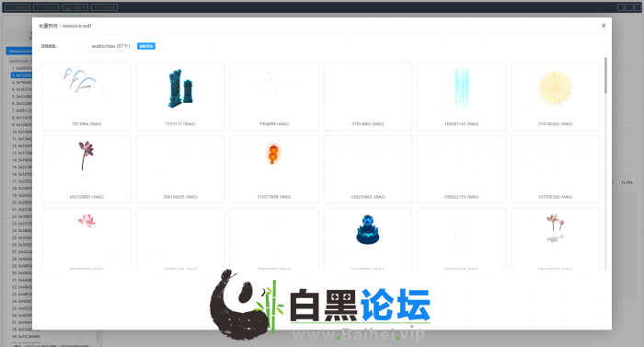644x347 pixels.
Task: Select the 31814802 (WAS) empty preview card
Action: (368, 97)
